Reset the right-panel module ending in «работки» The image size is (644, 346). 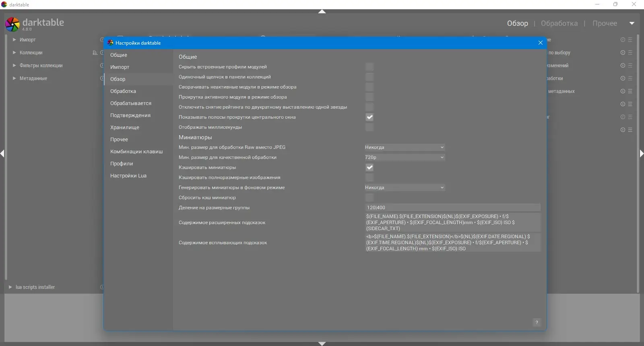pos(623,78)
